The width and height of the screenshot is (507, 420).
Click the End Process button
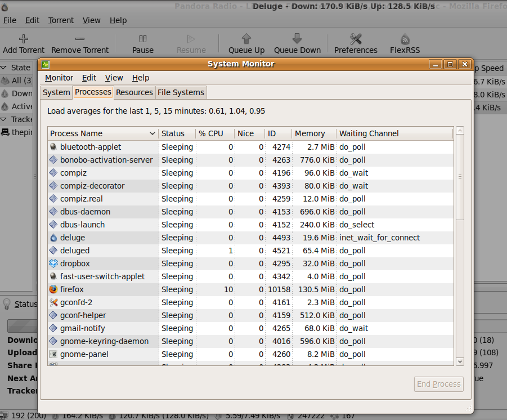tap(439, 384)
